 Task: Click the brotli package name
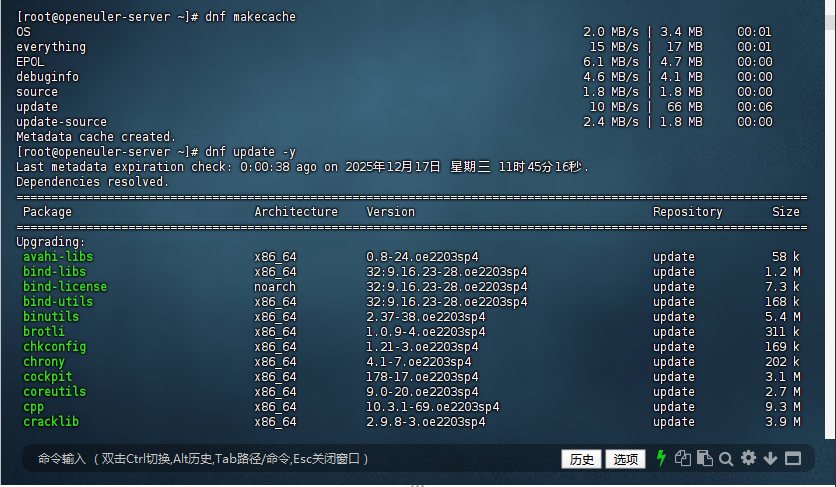pos(44,331)
